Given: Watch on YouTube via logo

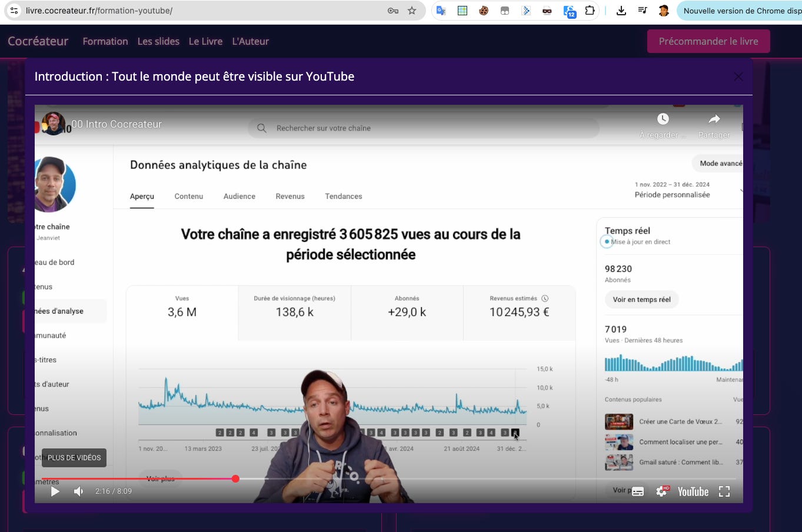Looking at the screenshot, I should pos(693,491).
